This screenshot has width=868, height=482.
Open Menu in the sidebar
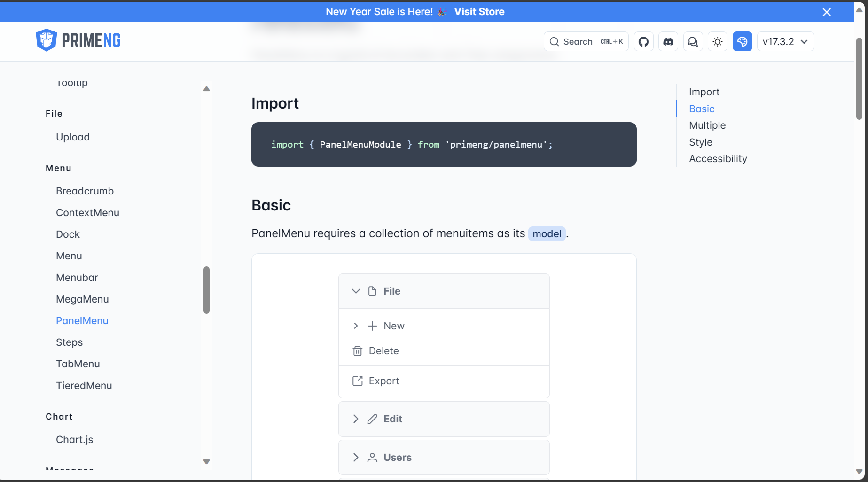tap(69, 256)
